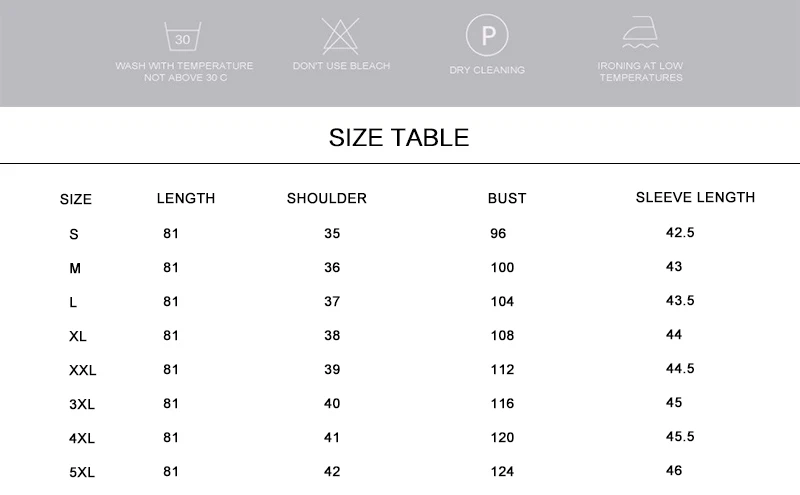Select the M size row label
The height and width of the screenshot is (495, 800).
(75, 268)
